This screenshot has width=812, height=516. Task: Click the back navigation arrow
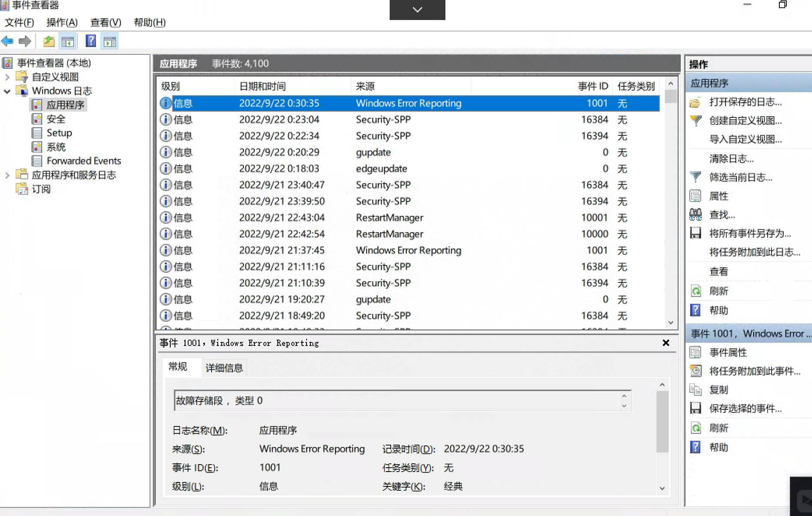tap(7, 41)
